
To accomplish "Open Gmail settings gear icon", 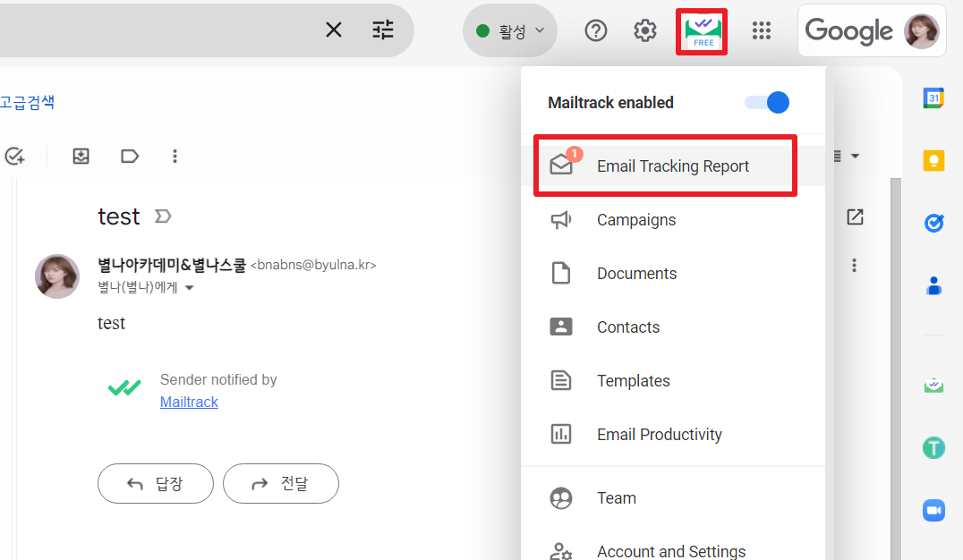I will pos(645,30).
